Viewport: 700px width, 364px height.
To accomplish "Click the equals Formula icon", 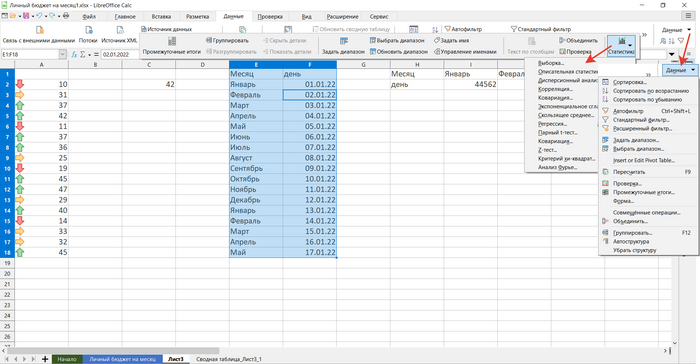I will click(96, 54).
